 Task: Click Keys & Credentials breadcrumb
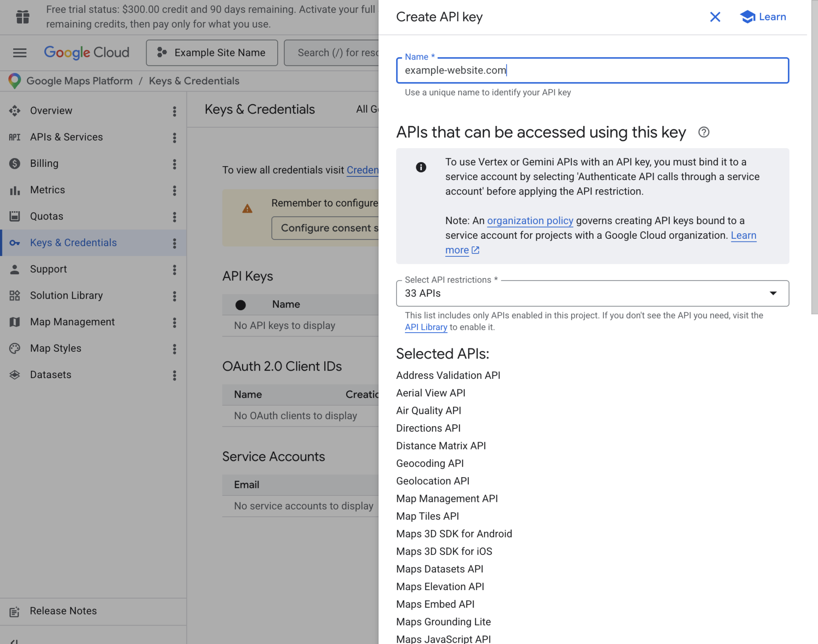pyautogui.click(x=194, y=81)
